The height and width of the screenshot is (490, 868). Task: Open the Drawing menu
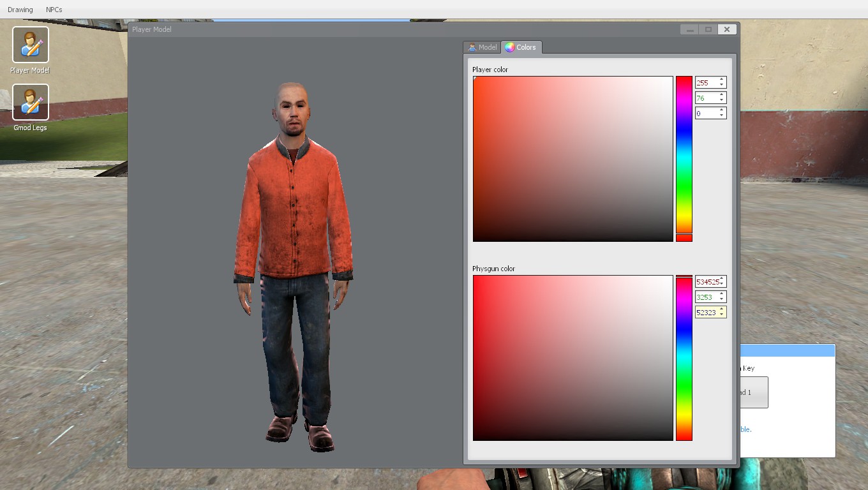tap(20, 10)
